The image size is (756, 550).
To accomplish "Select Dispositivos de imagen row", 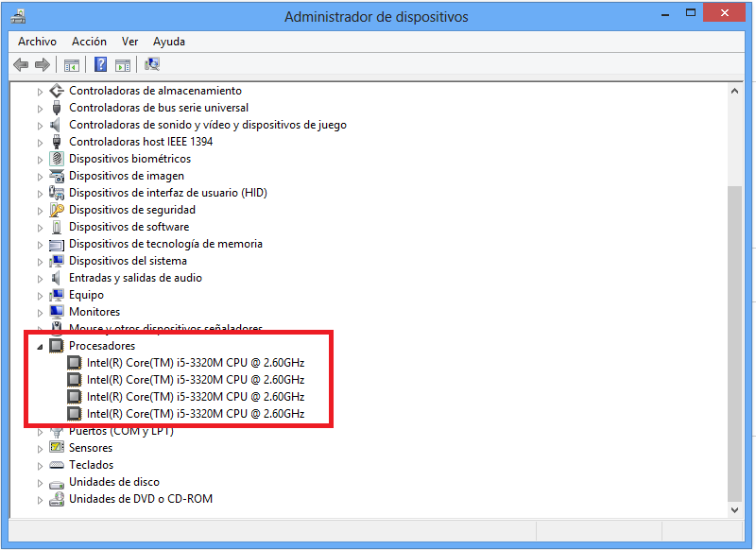I will (x=127, y=176).
